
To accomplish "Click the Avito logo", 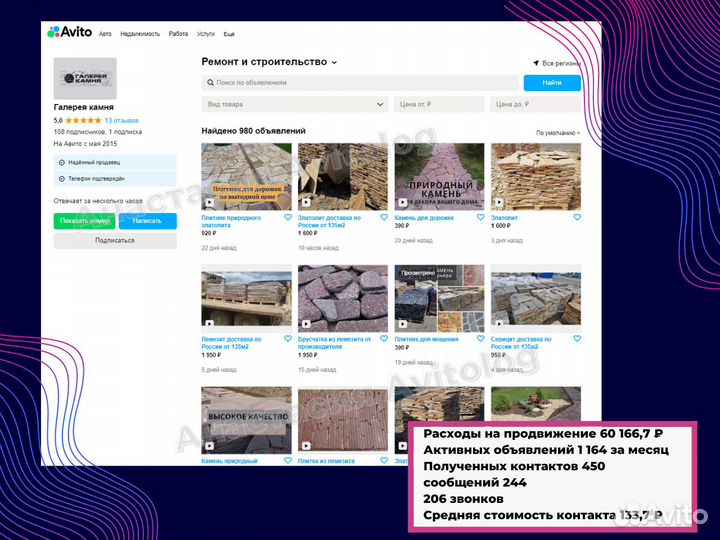I will pyautogui.click(x=69, y=32).
